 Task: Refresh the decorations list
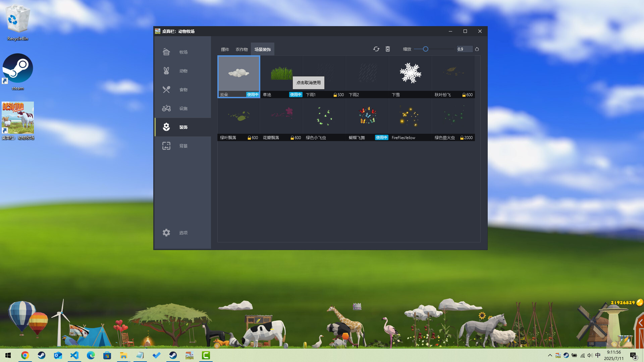(376, 49)
